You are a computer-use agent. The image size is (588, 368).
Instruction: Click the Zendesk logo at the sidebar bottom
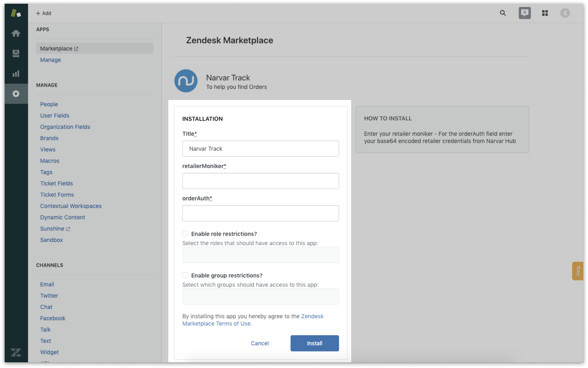coord(16,352)
